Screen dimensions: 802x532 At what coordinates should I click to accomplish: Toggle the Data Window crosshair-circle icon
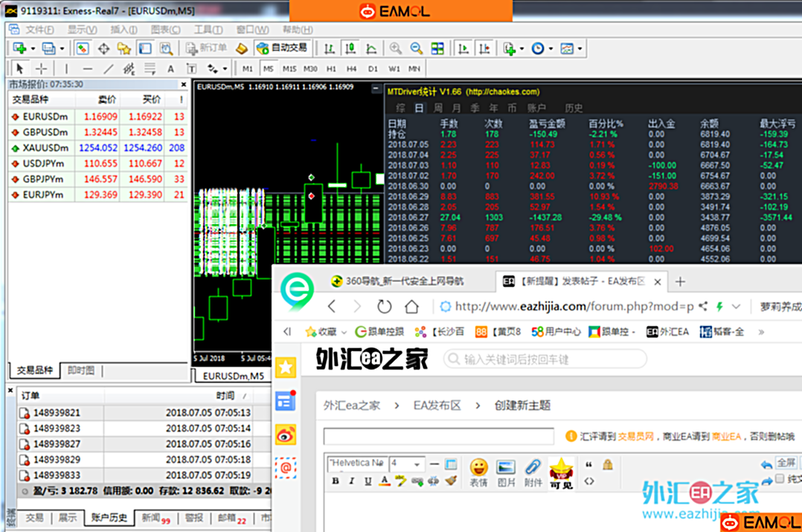click(x=104, y=48)
